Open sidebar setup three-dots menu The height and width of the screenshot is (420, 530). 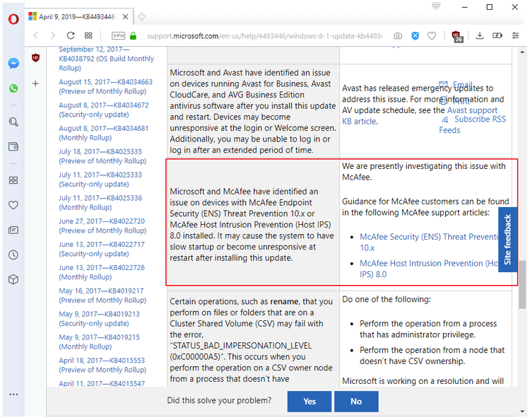pyautogui.click(x=13, y=395)
